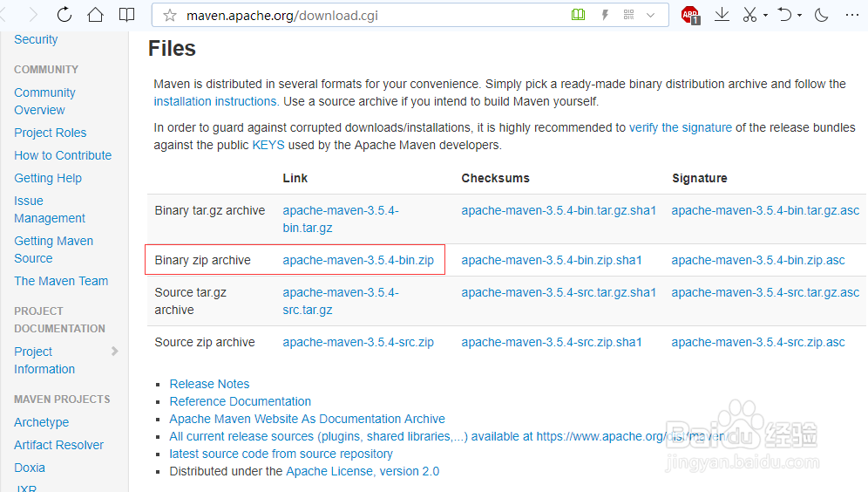Click the lightning speed mode icon
Viewport: 868px width, 492px height.
[x=605, y=15]
